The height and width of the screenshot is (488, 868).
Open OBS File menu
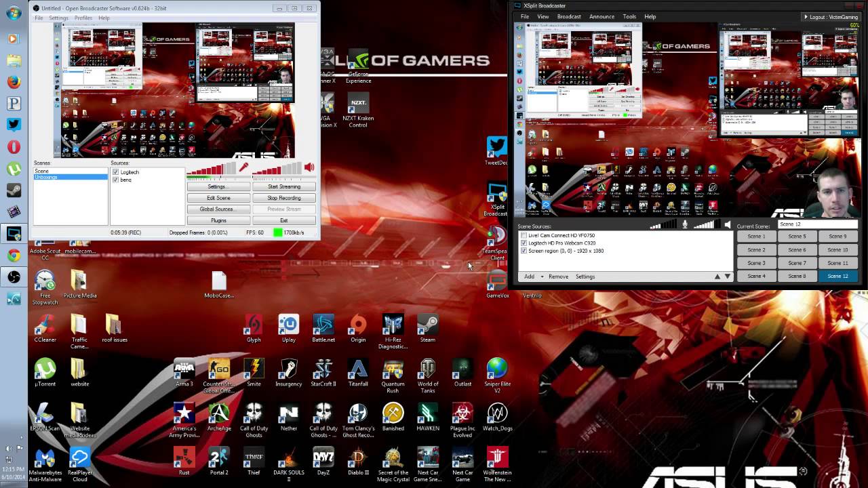coord(39,18)
